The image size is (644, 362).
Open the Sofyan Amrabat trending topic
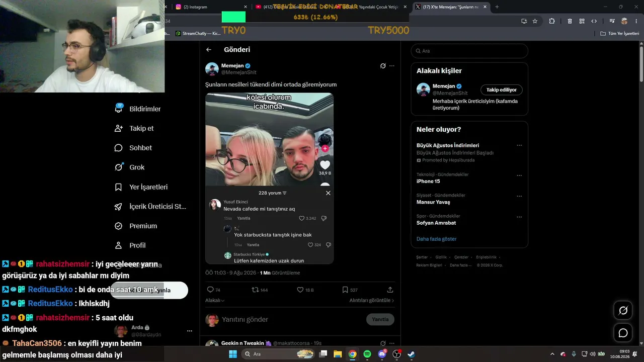(x=436, y=223)
